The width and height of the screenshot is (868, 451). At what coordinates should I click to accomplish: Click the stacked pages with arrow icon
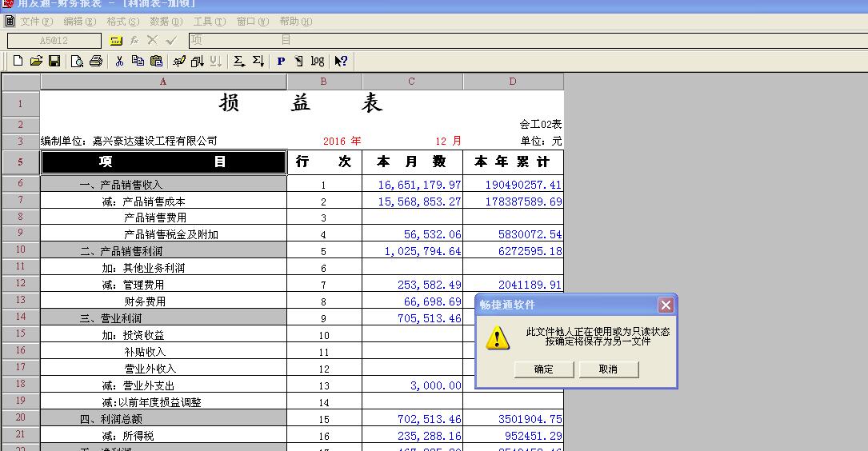[x=197, y=61]
